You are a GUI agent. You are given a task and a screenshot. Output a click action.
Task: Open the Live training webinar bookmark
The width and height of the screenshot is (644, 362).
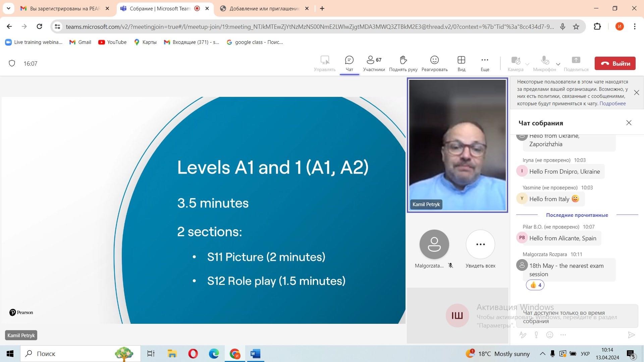click(34, 42)
